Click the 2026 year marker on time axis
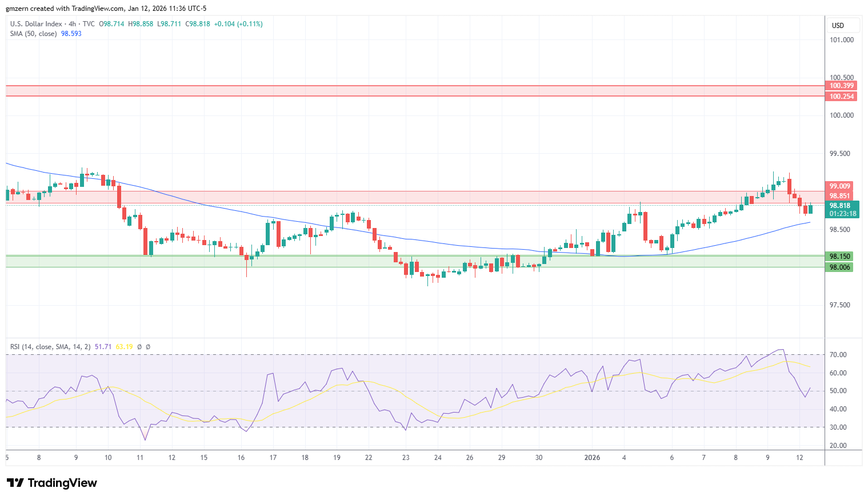The width and height of the screenshot is (868, 500). (592, 458)
